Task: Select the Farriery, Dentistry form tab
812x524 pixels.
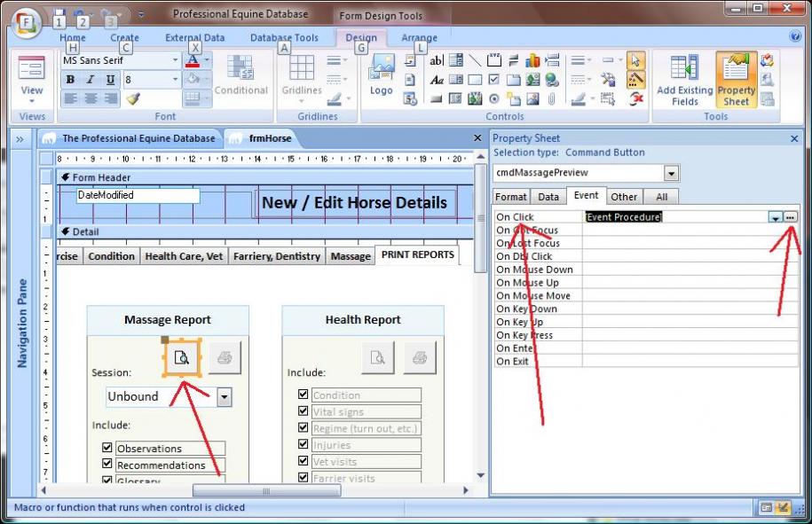Action: click(277, 256)
